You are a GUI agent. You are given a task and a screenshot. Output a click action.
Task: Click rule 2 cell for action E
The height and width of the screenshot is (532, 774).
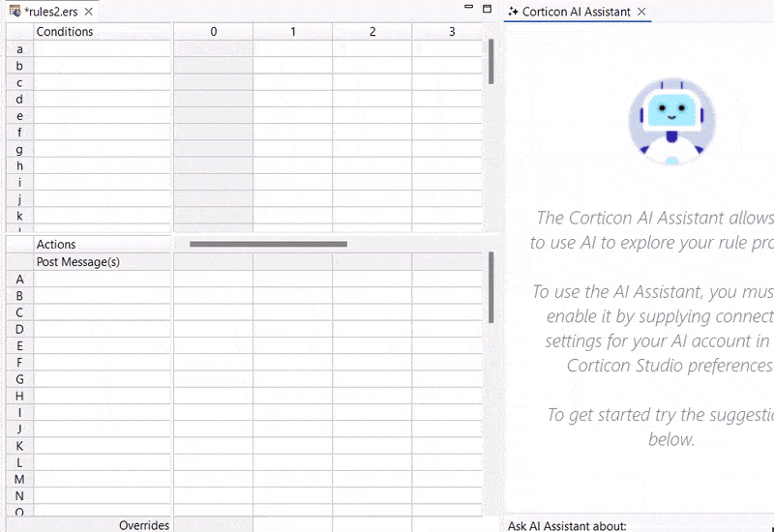(372, 345)
